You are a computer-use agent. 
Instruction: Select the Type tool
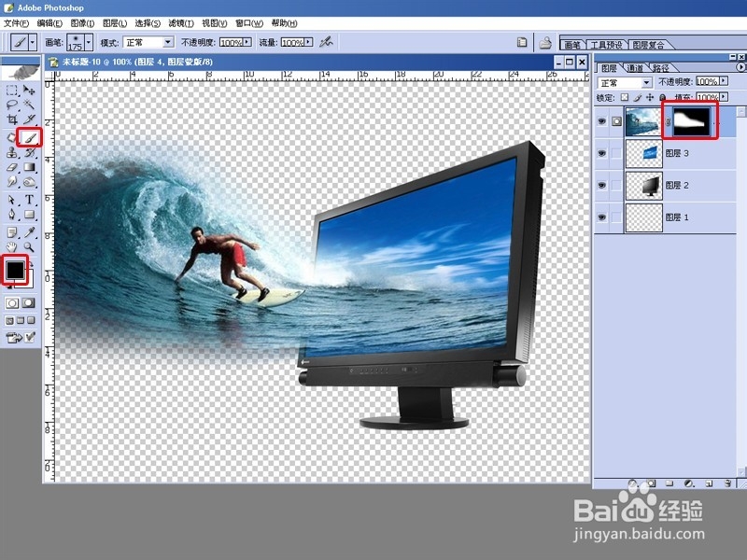click(28, 198)
